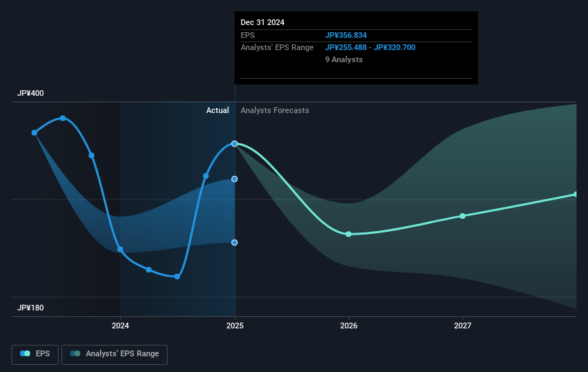
Task: Click the JP¥255.488 range low value
Action: click(346, 48)
